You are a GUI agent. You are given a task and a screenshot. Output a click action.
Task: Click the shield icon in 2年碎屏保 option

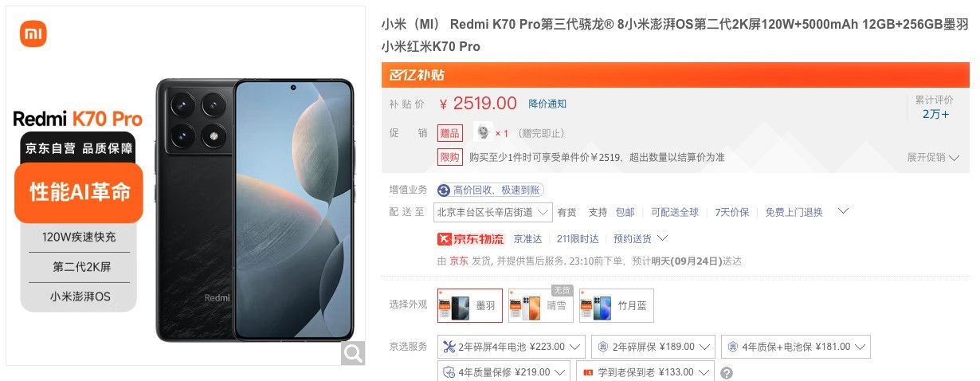[x=603, y=347]
